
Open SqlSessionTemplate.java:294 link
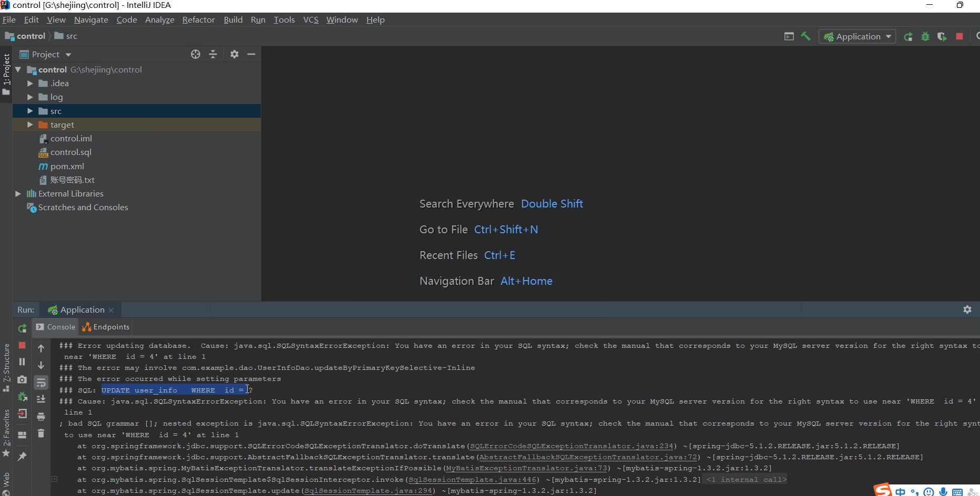[x=368, y=490]
